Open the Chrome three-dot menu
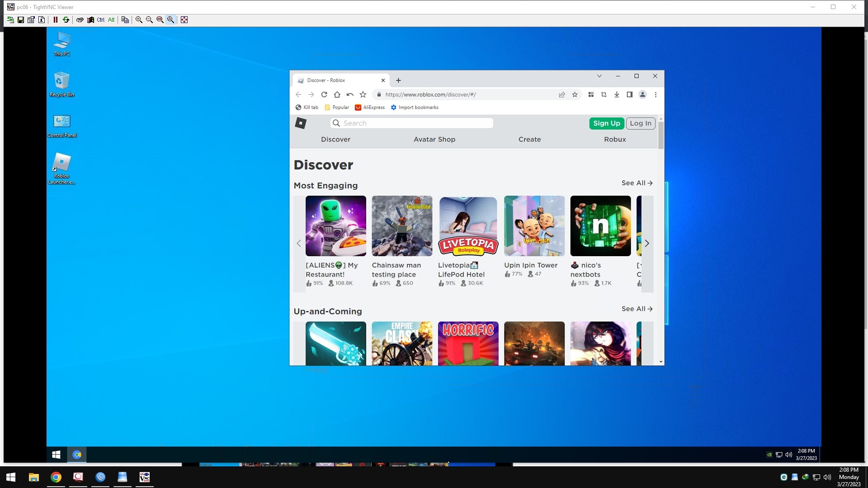The height and width of the screenshot is (488, 868). click(656, 94)
